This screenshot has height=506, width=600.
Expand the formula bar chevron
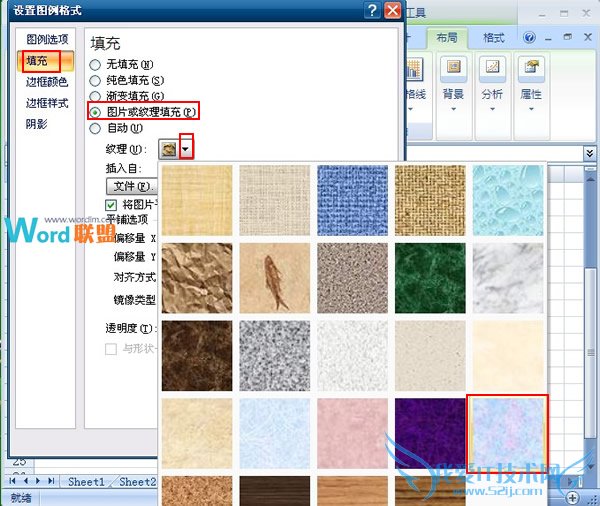tap(590, 154)
